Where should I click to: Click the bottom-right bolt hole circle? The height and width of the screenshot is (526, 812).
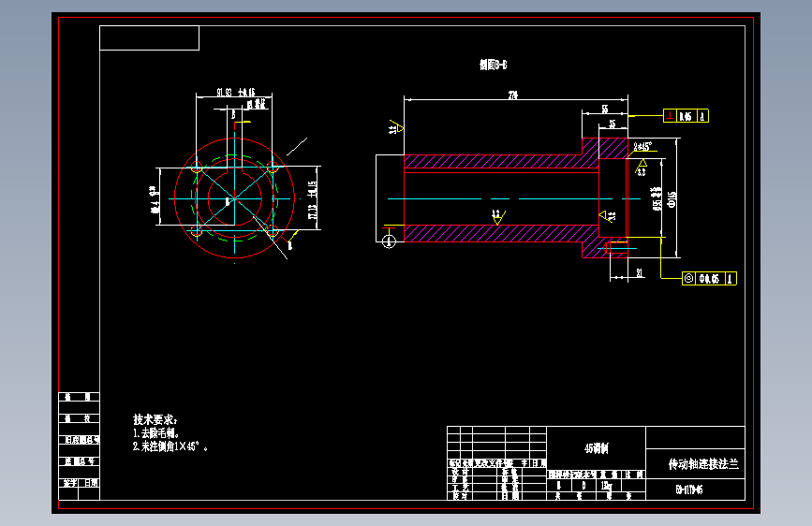273,230
